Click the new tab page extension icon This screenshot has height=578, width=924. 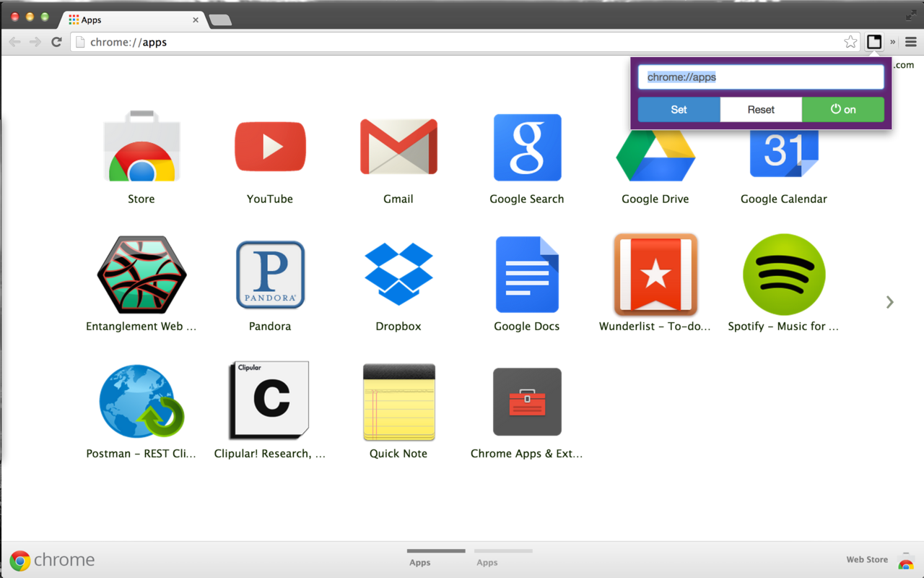[874, 42]
